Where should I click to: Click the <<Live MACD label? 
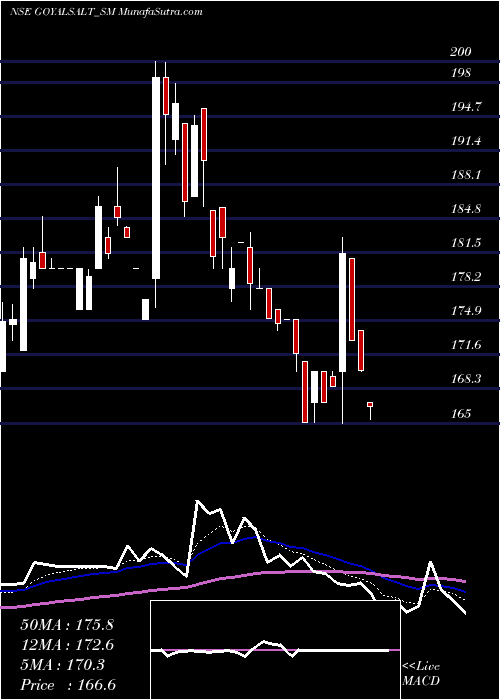421,674
